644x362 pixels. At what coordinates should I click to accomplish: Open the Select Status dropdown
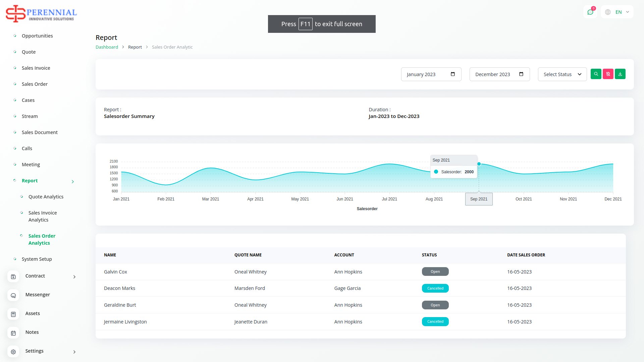coord(562,74)
